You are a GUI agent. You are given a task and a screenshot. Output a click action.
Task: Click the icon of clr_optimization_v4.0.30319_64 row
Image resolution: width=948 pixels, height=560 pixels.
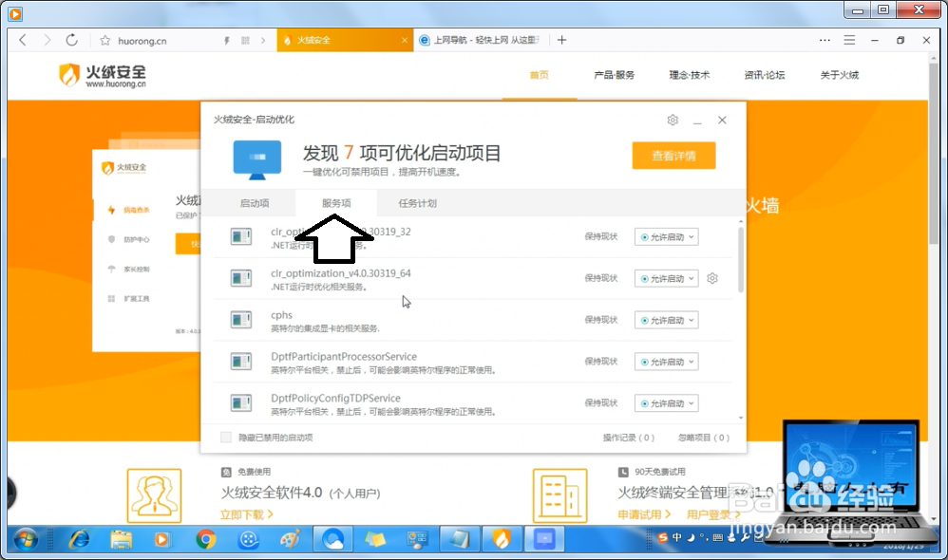tap(241, 278)
